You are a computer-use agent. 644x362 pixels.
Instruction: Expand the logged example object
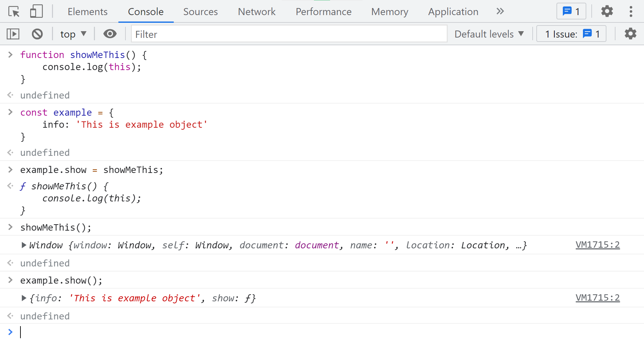[x=24, y=298]
